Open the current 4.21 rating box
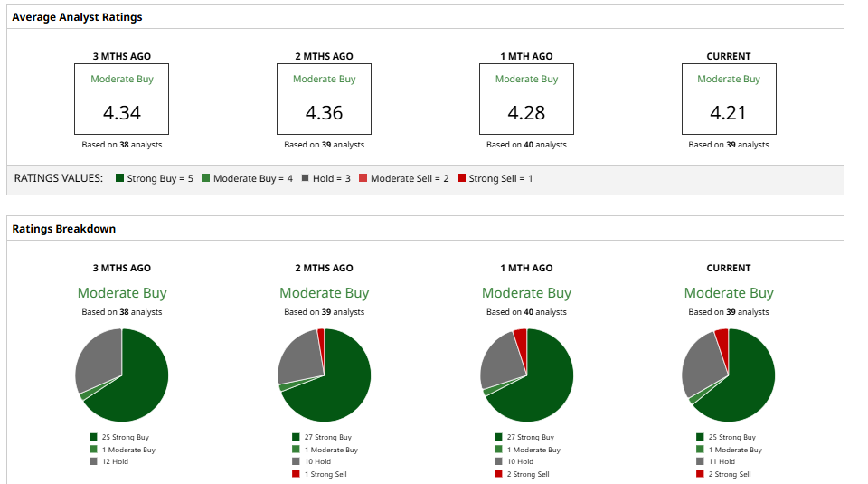This screenshot has height=484, width=868. (x=729, y=100)
